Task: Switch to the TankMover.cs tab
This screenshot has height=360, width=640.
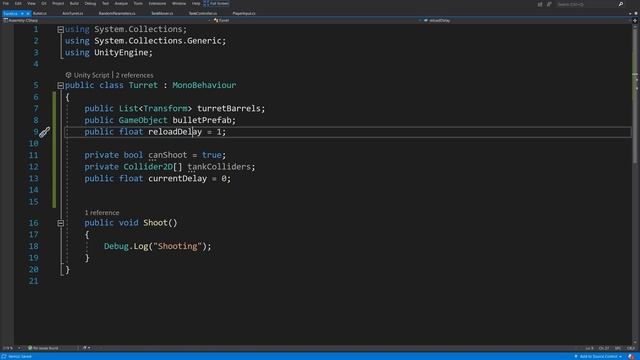Action: [162, 13]
